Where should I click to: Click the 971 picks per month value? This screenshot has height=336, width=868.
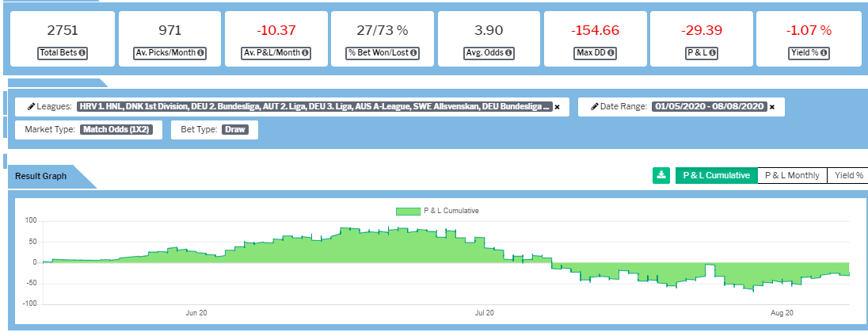point(170,30)
